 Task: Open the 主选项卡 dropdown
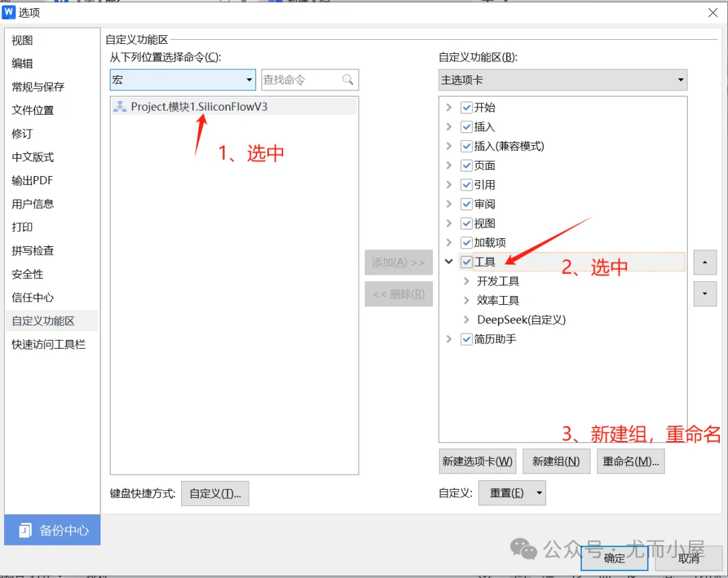(x=563, y=80)
